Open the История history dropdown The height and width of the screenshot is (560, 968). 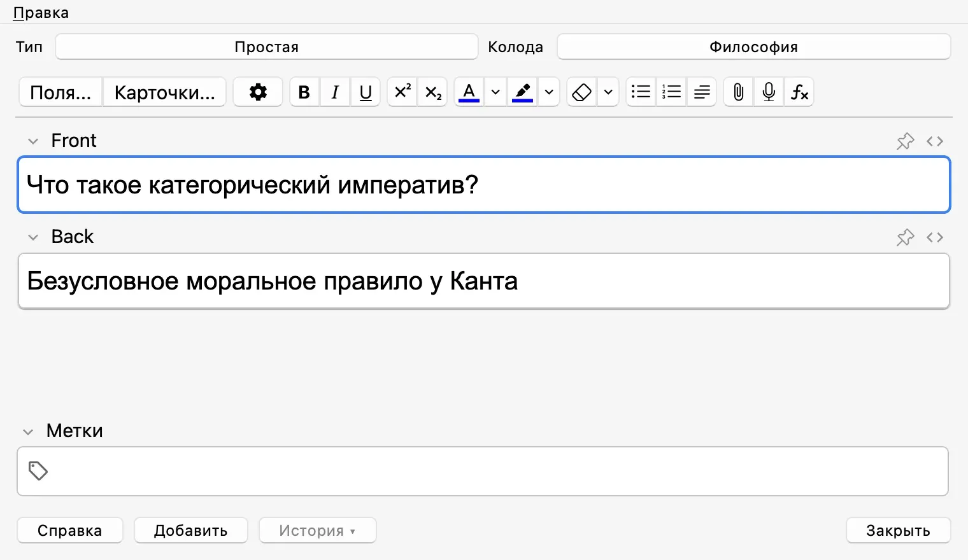pyautogui.click(x=317, y=530)
